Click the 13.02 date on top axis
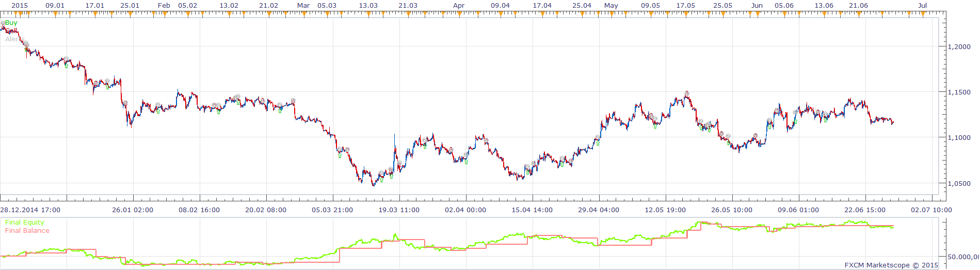The width and height of the screenshot is (980, 270). pos(229,5)
